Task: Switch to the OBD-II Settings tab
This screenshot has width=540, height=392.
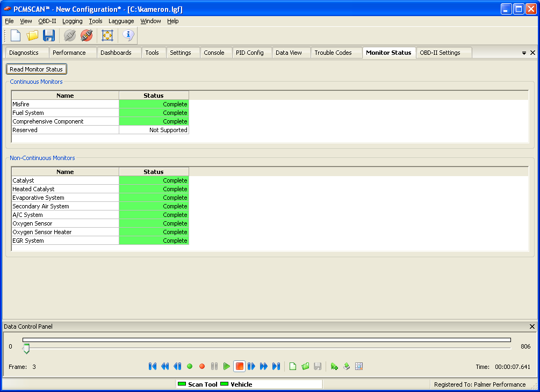Action: coord(444,53)
